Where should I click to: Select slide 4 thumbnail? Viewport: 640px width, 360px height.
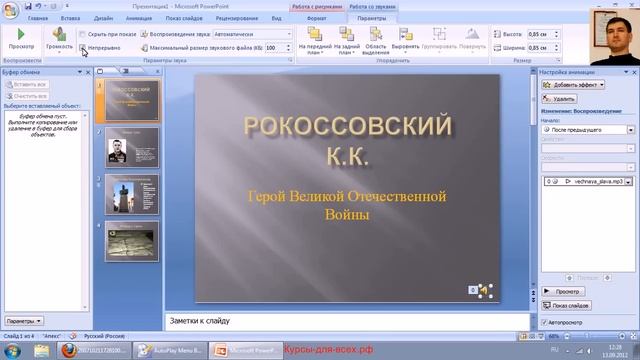pos(132,242)
